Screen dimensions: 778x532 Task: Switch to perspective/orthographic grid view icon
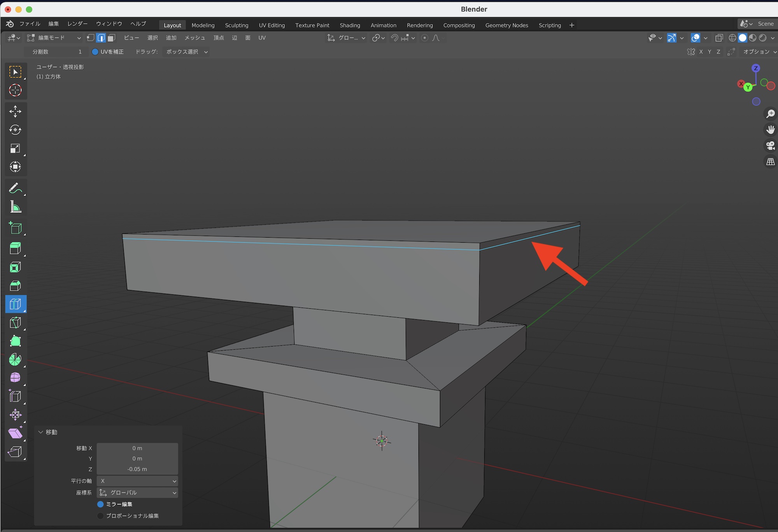(770, 162)
